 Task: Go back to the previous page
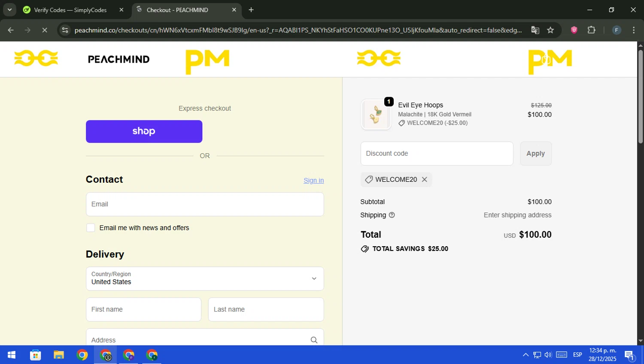pyautogui.click(x=11, y=30)
